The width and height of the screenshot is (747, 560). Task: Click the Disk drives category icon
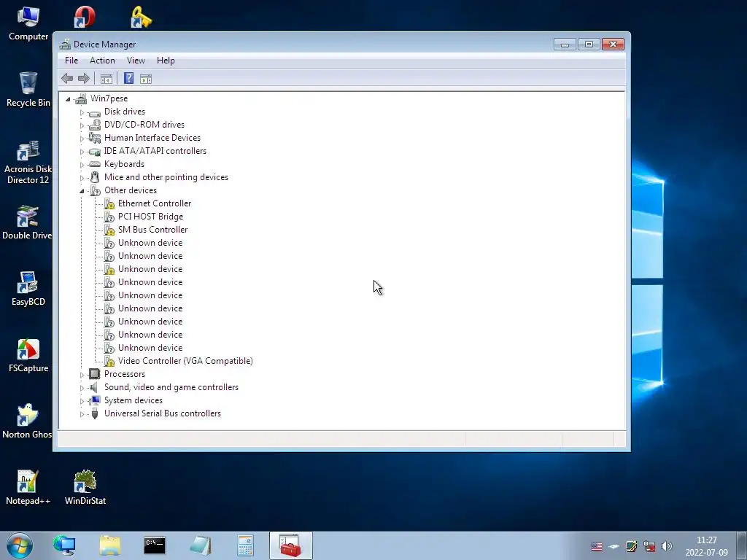click(95, 112)
